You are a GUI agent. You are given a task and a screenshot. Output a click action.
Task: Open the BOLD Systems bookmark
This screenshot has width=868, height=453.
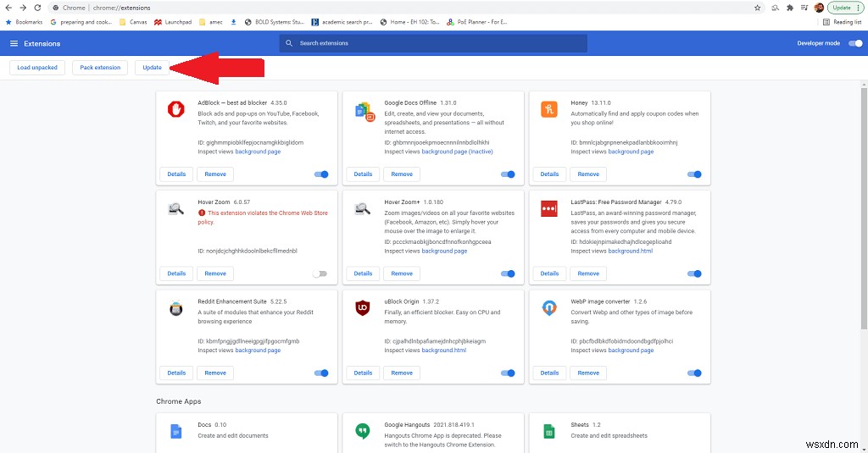point(274,22)
